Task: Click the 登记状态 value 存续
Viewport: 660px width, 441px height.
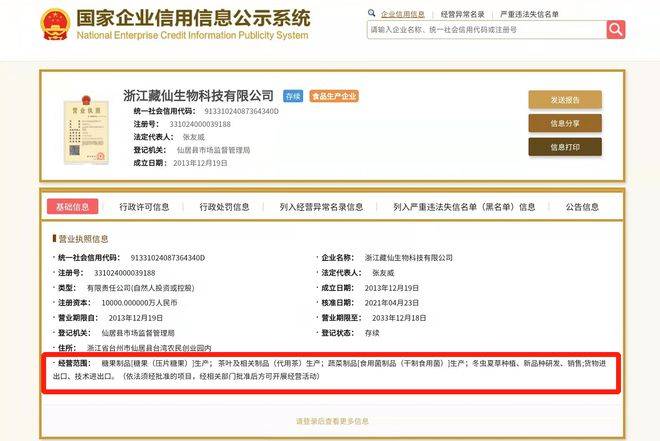Action: pos(372,333)
